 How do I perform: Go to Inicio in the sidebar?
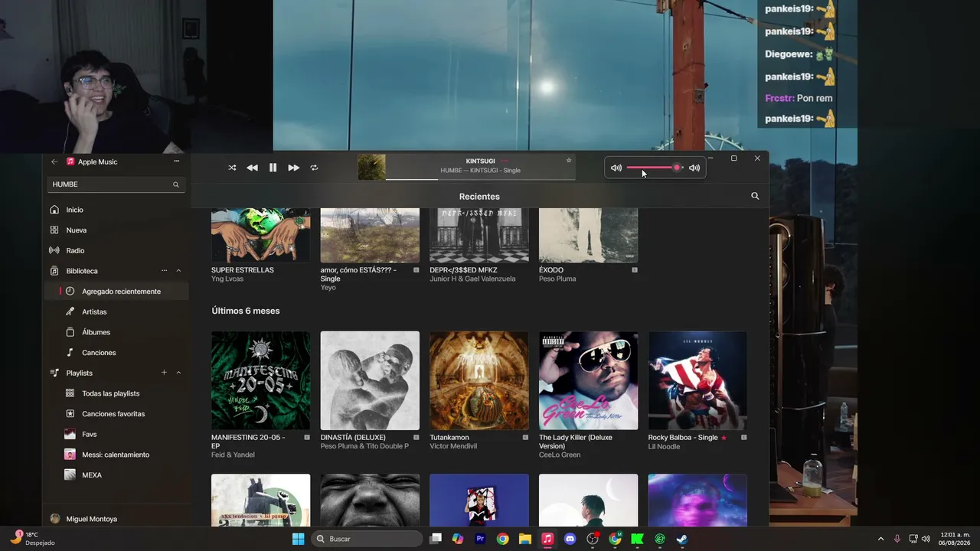tap(115, 210)
